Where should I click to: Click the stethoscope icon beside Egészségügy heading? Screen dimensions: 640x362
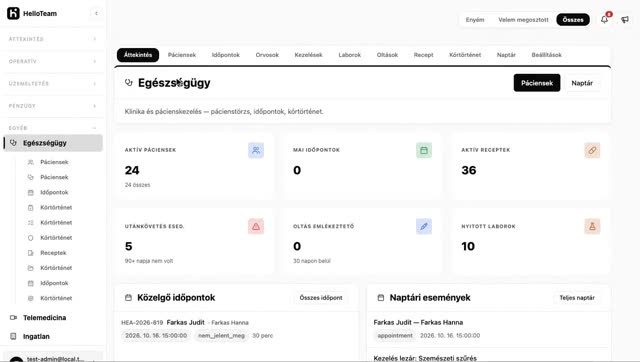(129, 83)
